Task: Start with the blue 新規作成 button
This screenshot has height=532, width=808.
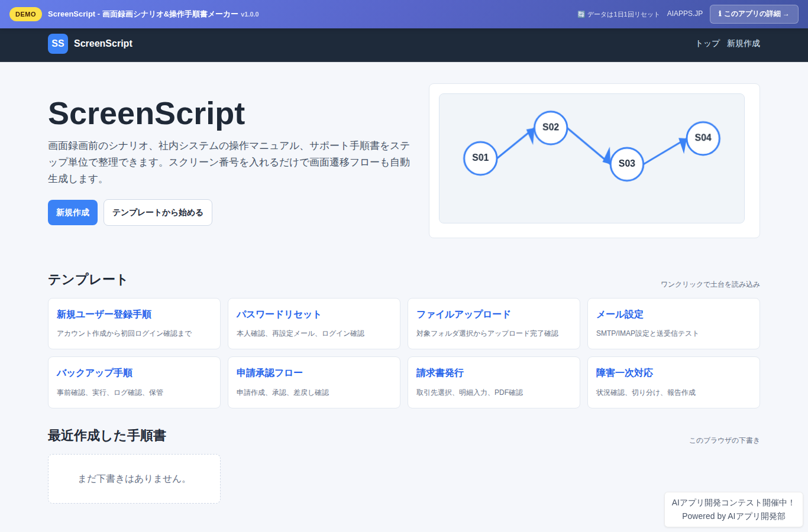Action: tap(73, 212)
